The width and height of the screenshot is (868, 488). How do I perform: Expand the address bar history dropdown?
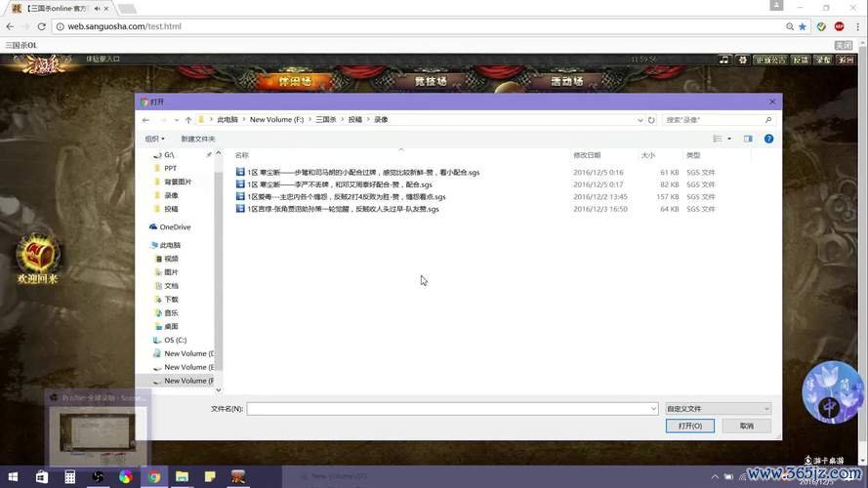tap(640, 120)
